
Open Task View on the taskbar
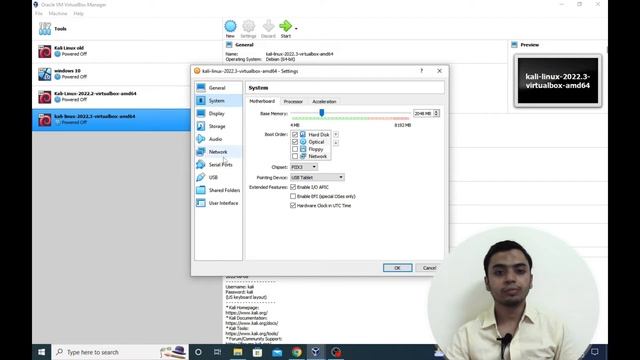218,352
